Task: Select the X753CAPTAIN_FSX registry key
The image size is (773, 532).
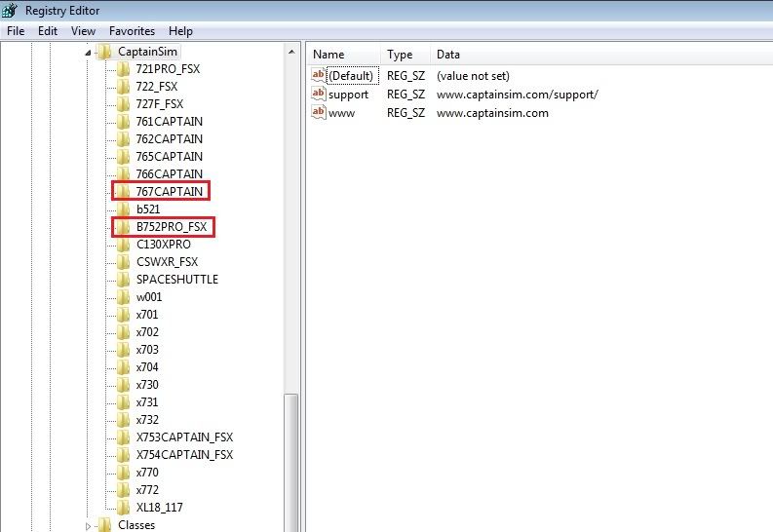Action: click(x=184, y=437)
